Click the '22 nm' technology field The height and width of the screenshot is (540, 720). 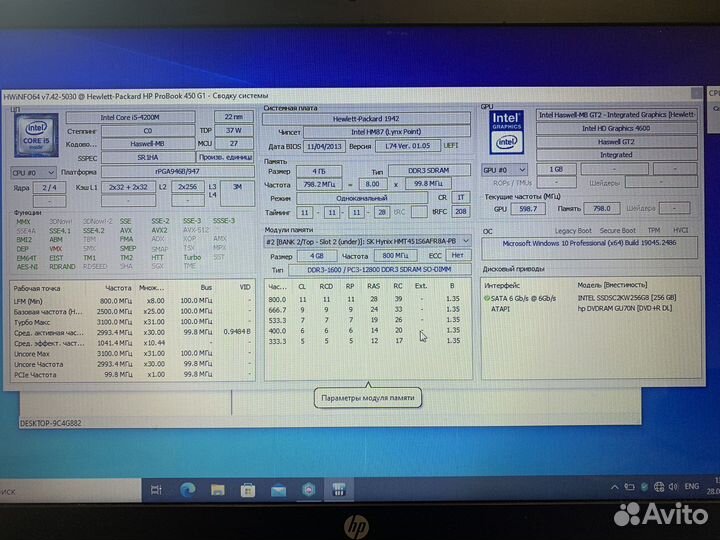(234, 117)
